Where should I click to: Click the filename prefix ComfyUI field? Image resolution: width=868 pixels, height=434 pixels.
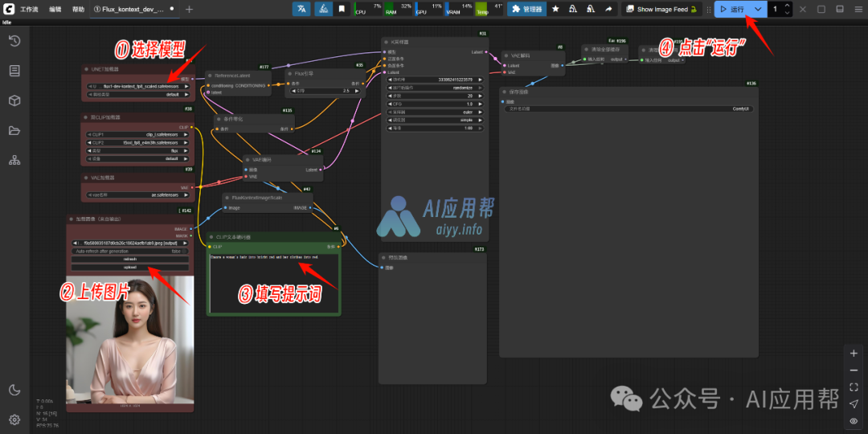pyautogui.click(x=628, y=109)
